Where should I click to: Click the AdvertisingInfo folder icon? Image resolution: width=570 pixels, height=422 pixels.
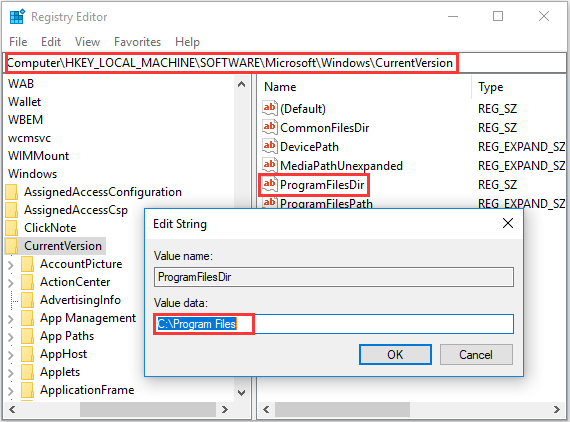pos(28,300)
